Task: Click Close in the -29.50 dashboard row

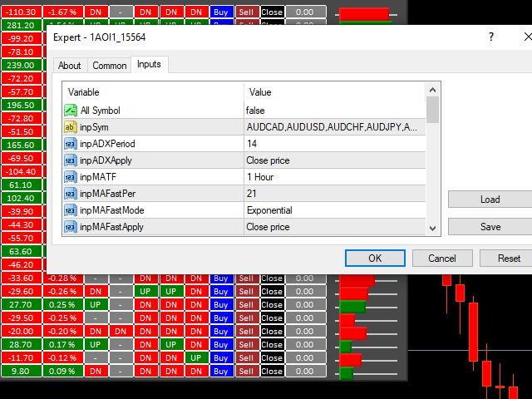Action: coord(272,318)
